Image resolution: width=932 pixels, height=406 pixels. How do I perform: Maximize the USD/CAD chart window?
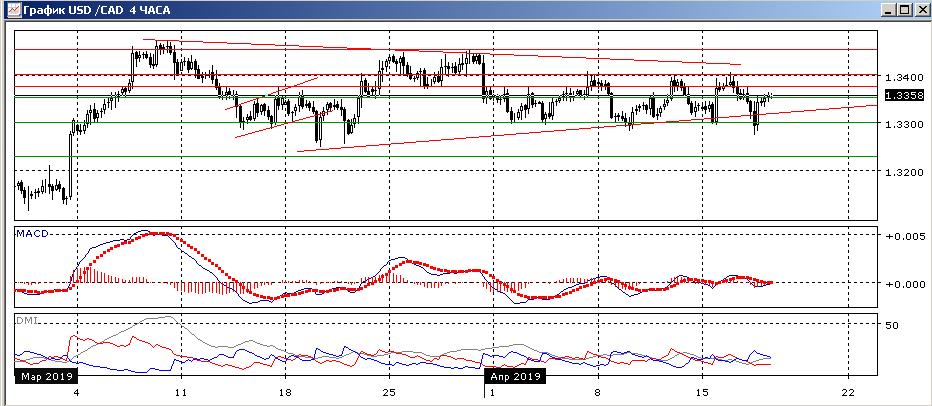(904, 10)
